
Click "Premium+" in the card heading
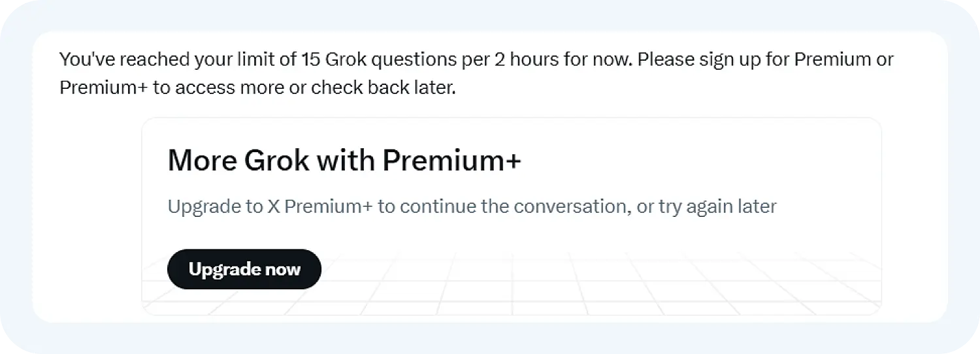pyautogui.click(x=451, y=161)
